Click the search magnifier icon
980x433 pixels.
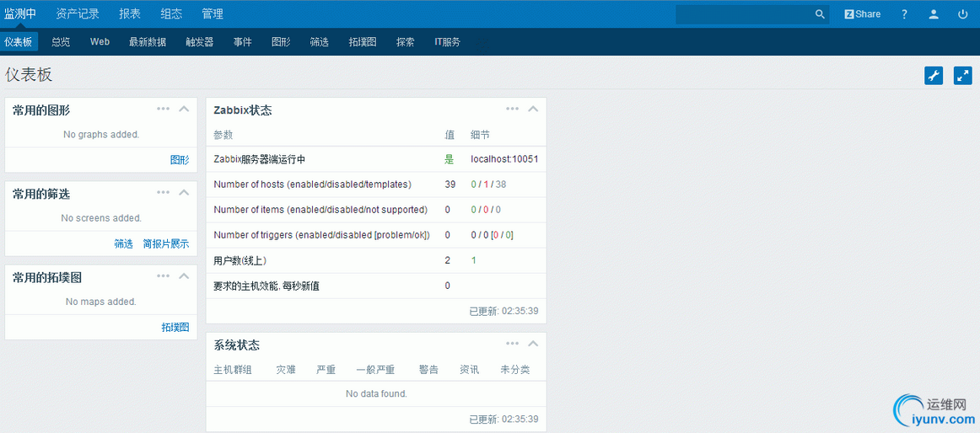coord(820,13)
